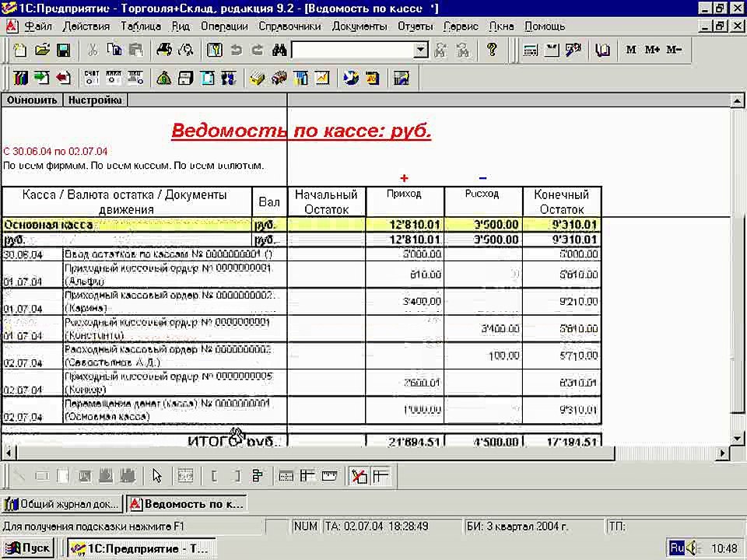This screenshot has height=560, width=747.
Task: Click the Начальный Остаток column header
Action: point(326,202)
